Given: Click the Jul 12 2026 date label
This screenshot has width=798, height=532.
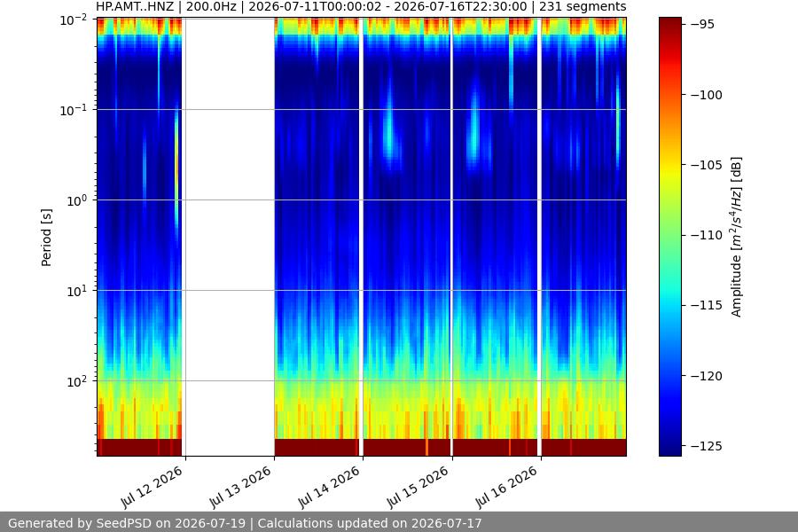Looking at the screenshot, I should tap(152, 487).
